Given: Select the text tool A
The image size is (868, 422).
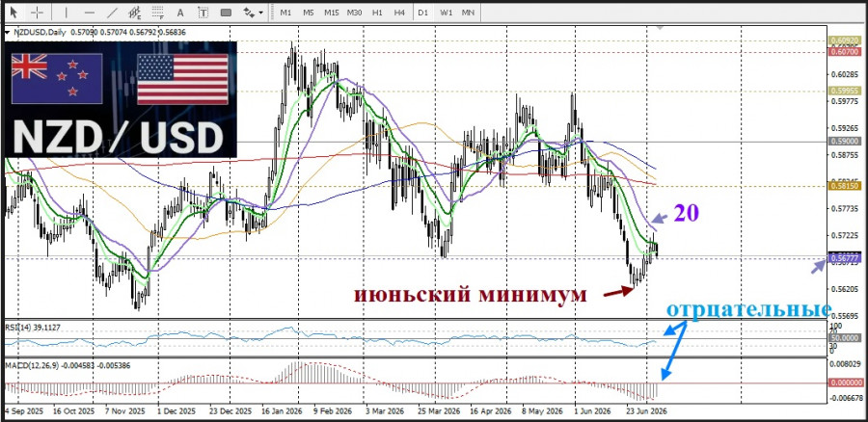Looking at the screenshot, I should [180, 13].
